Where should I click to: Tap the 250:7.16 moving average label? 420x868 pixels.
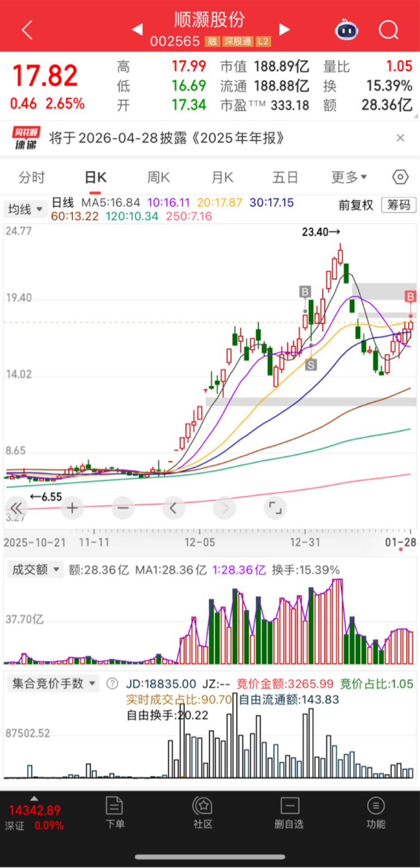(189, 216)
